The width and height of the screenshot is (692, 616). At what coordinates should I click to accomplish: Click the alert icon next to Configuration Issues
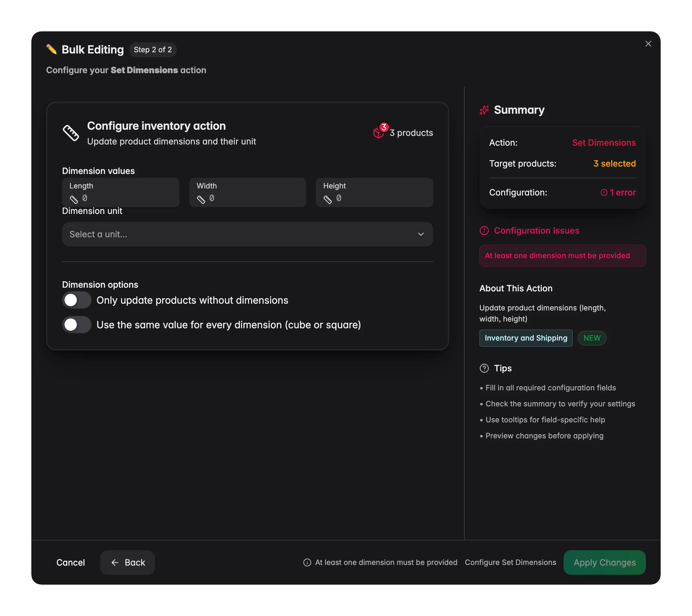484,231
